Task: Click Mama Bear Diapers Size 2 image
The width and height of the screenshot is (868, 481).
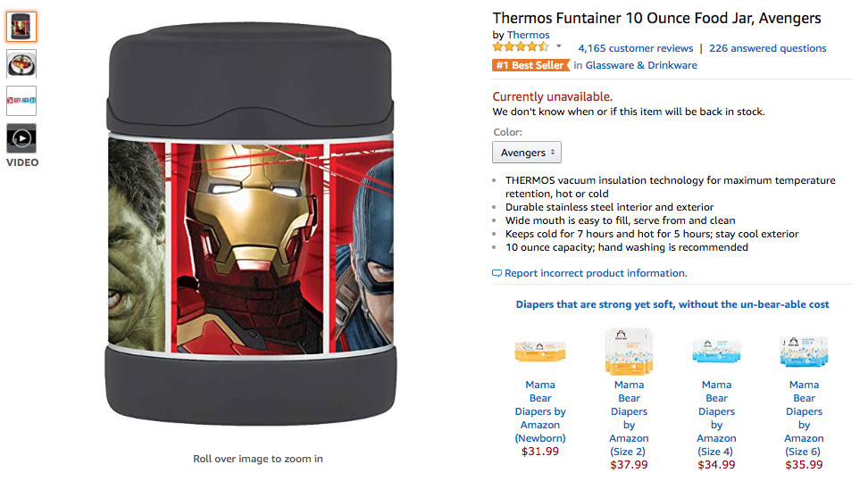Action: 629,351
